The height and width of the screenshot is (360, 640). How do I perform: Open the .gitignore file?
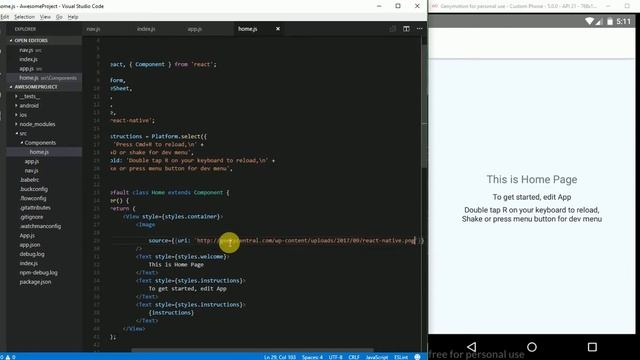(x=31, y=217)
